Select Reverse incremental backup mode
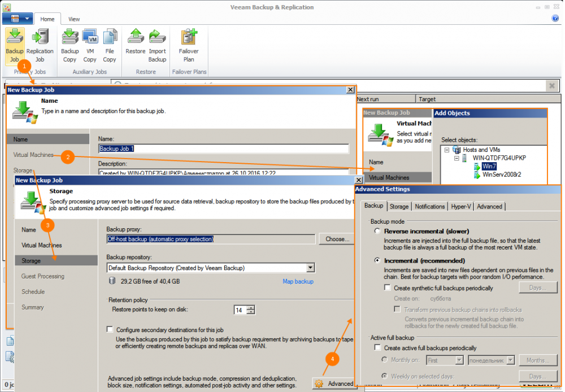 pos(377,231)
